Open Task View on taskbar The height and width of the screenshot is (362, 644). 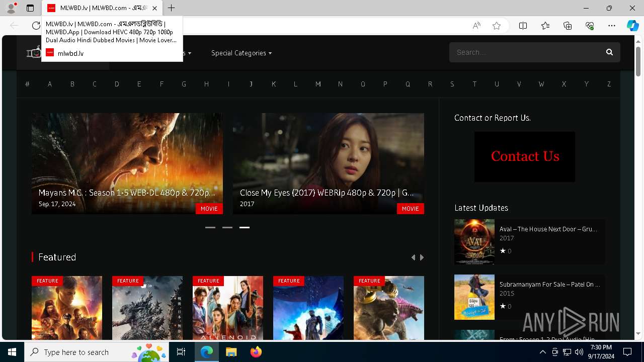point(181,352)
